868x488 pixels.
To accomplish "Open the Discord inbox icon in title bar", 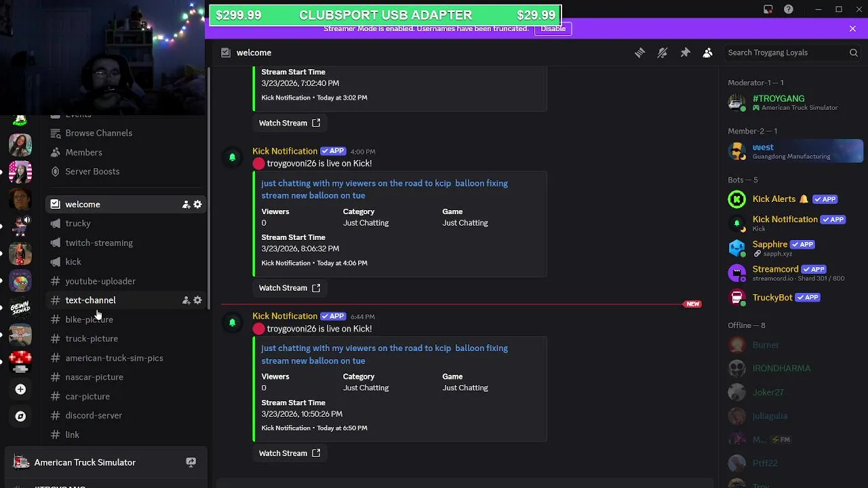I will 768,9.
